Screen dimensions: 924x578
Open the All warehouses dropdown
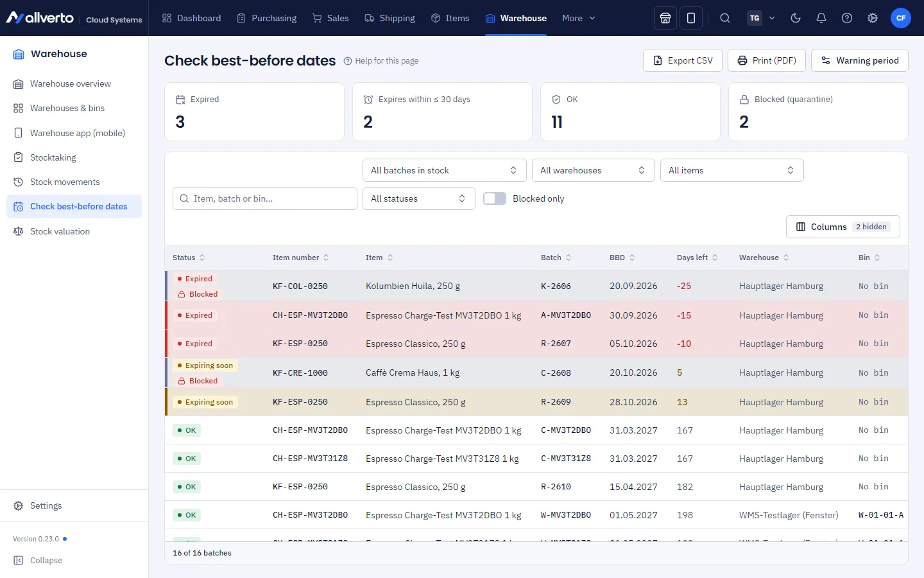click(594, 170)
